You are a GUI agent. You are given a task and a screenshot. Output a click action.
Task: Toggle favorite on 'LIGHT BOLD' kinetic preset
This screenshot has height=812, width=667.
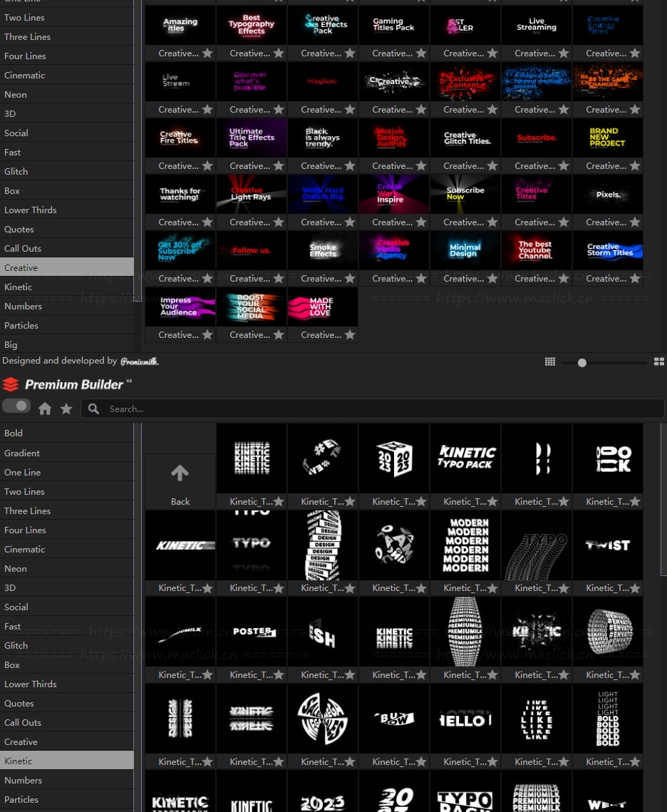(x=635, y=762)
